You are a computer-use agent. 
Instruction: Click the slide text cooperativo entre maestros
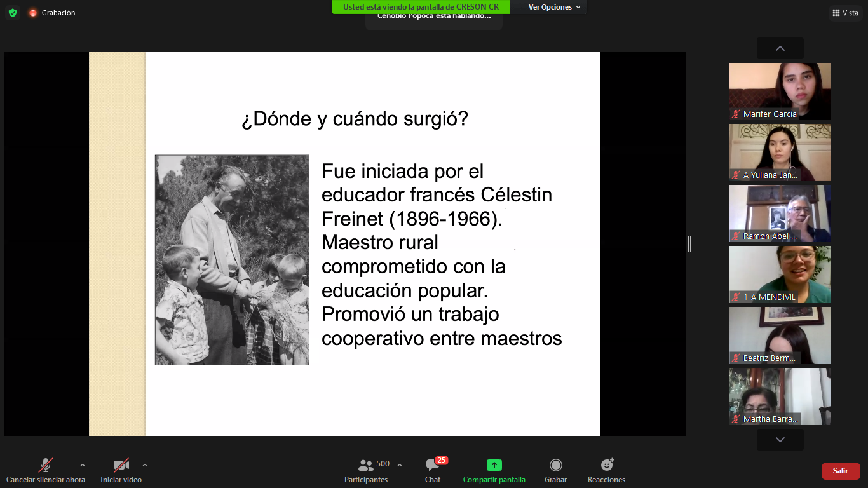pyautogui.click(x=442, y=338)
